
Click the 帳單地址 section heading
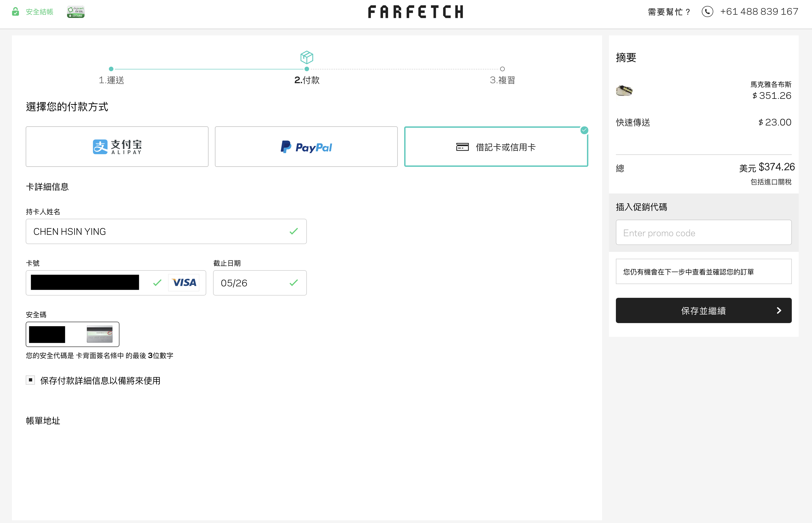click(43, 421)
